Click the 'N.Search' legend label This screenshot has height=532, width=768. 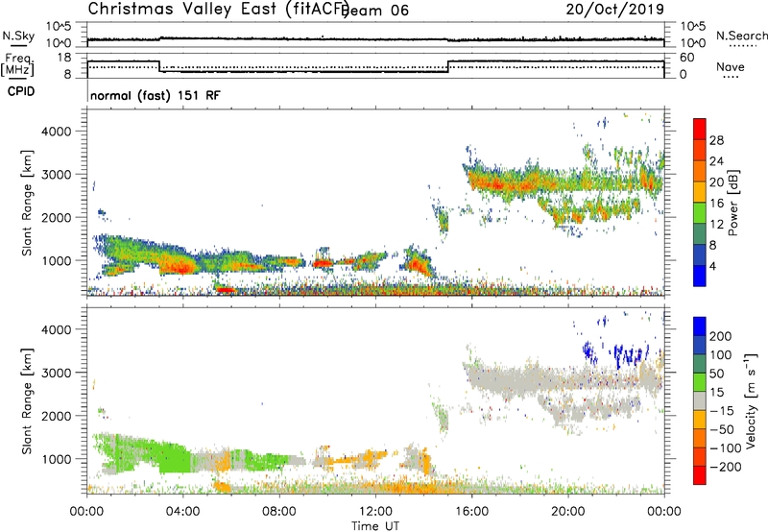(x=741, y=36)
